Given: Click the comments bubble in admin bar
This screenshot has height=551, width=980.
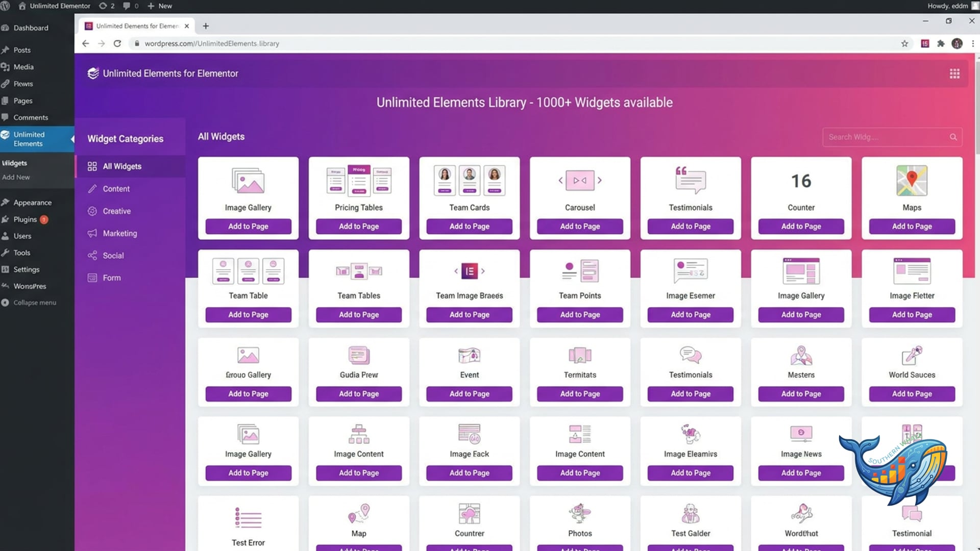Looking at the screenshot, I should coord(131,6).
